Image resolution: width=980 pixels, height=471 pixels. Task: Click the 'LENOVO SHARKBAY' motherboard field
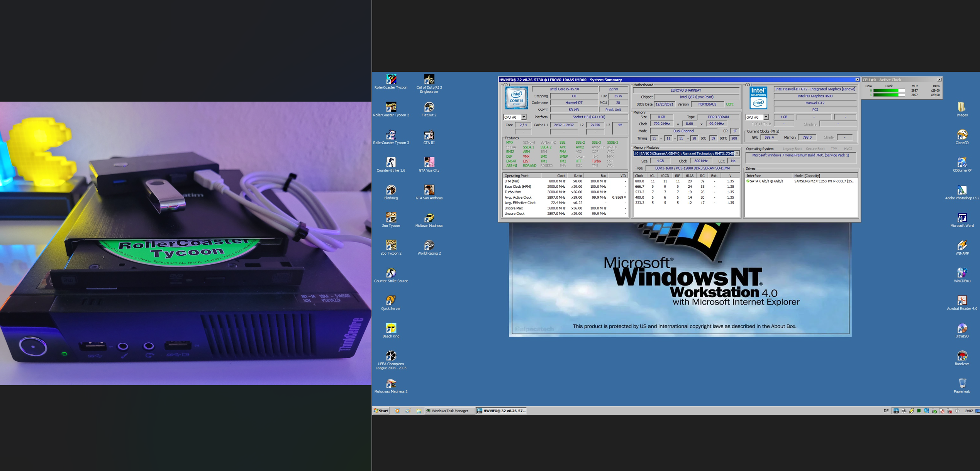point(686,90)
